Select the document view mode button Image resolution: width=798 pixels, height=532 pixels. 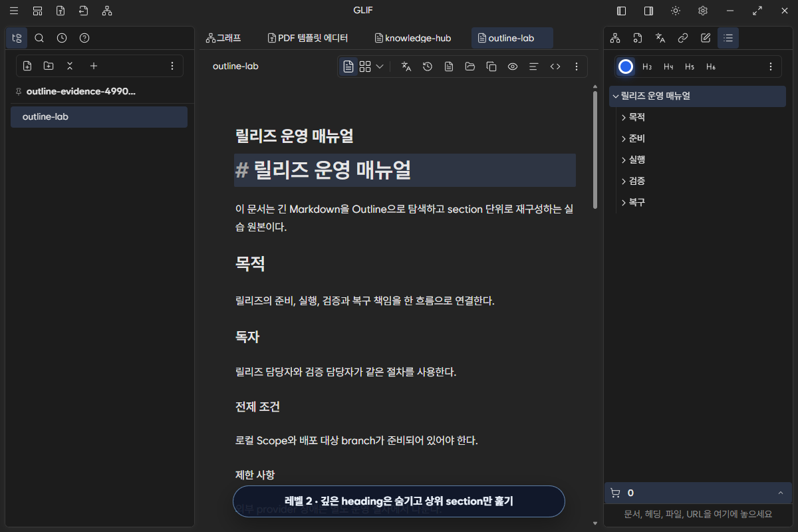(348, 66)
